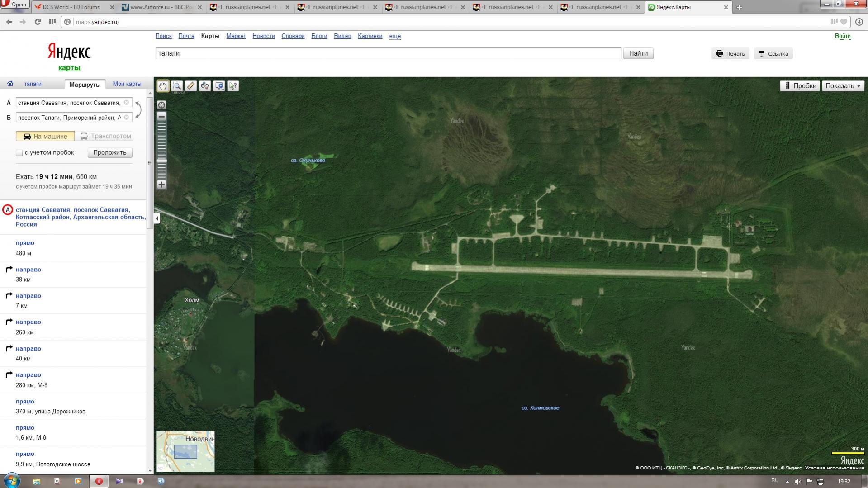Collapse the left side panel arrow
This screenshot has height=488, width=868.
157,218
